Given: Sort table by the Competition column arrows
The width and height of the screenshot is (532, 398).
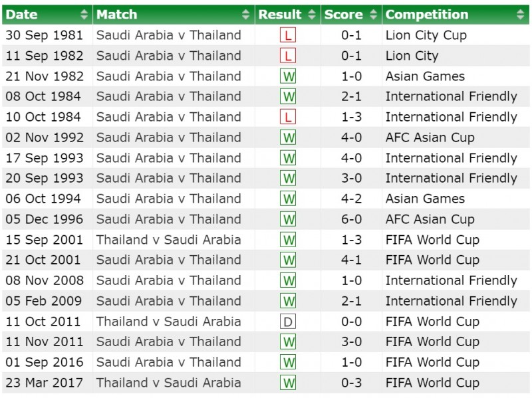Looking at the screenshot, I should [x=519, y=14].
